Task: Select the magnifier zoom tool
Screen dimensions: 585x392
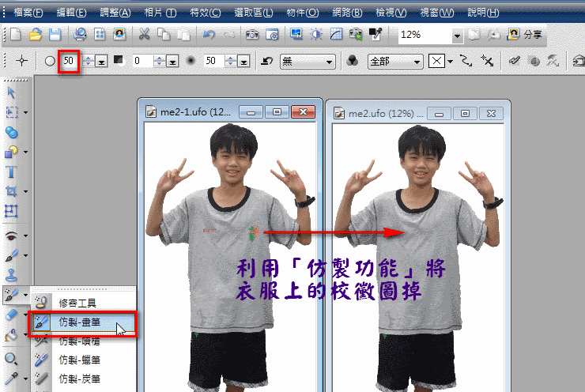Action: [x=11, y=359]
